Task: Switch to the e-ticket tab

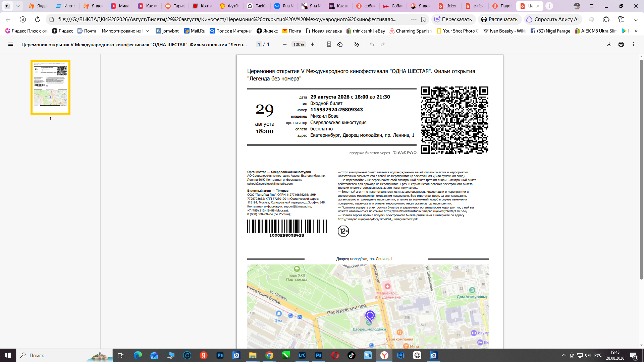Action: 475,6
